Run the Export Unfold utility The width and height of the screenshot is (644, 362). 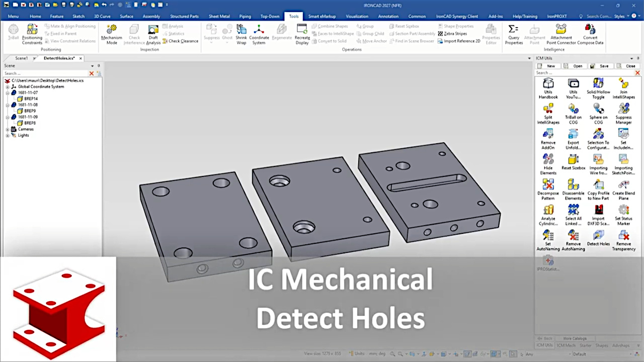pos(573,139)
